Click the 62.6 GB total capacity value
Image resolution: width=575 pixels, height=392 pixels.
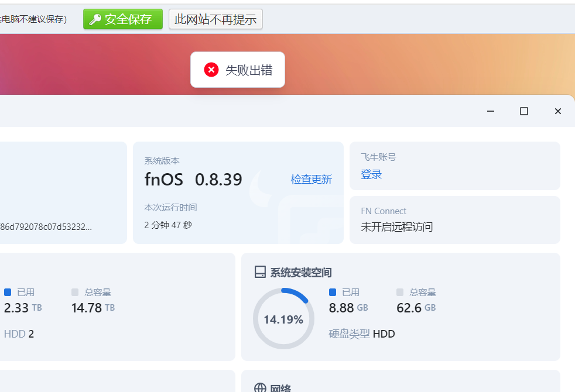(416, 308)
